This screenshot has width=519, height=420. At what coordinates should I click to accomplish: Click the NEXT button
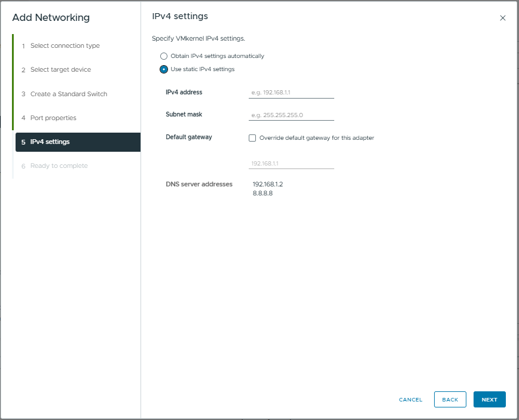coord(489,399)
